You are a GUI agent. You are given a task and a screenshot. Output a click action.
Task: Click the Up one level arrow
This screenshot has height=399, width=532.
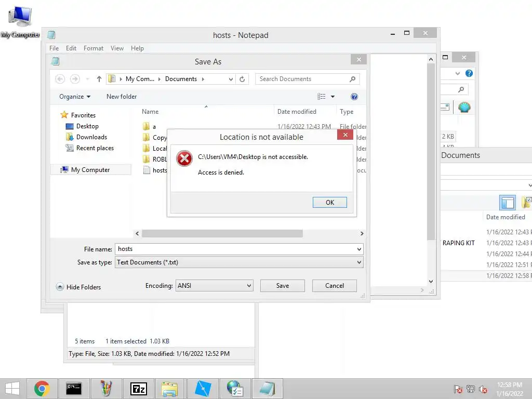99,79
